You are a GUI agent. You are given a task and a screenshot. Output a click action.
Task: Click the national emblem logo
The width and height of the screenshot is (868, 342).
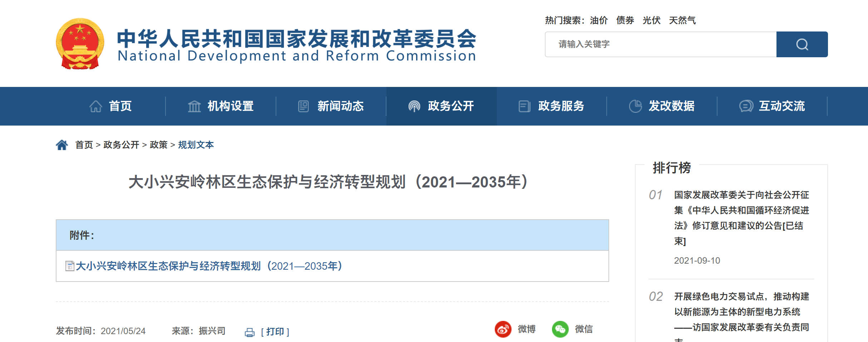click(80, 44)
